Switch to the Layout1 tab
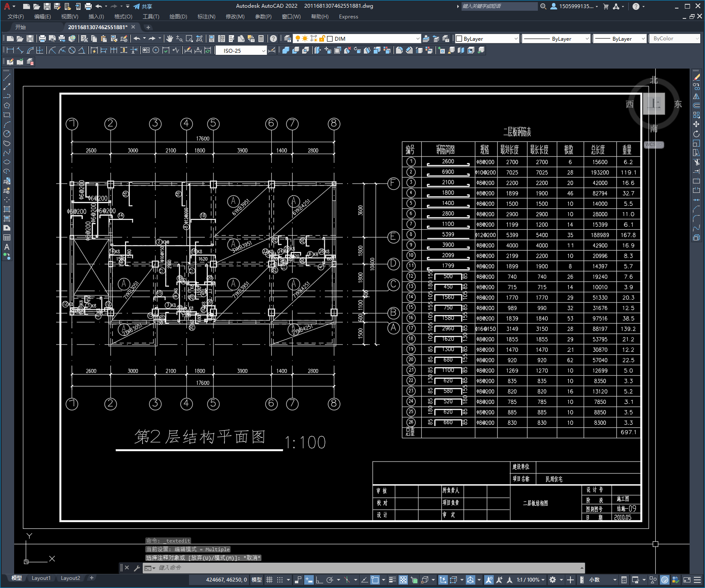The height and width of the screenshot is (588, 705). pos(41,578)
